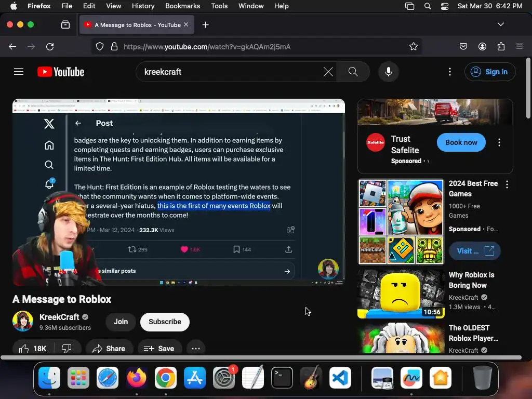Image resolution: width=532 pixels, height=399 pixels.
Task: Open the Tools menu
Action: 219,6
